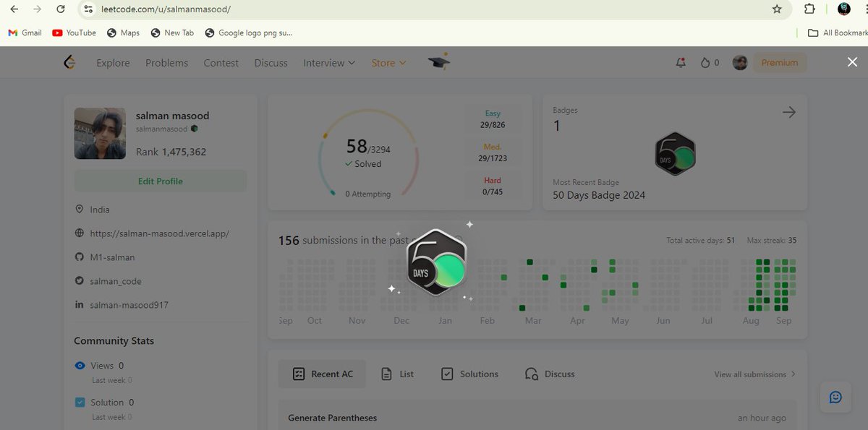Open notifications bell icon
Viewport: 868px width, 430px height.
tap(681, 63)
